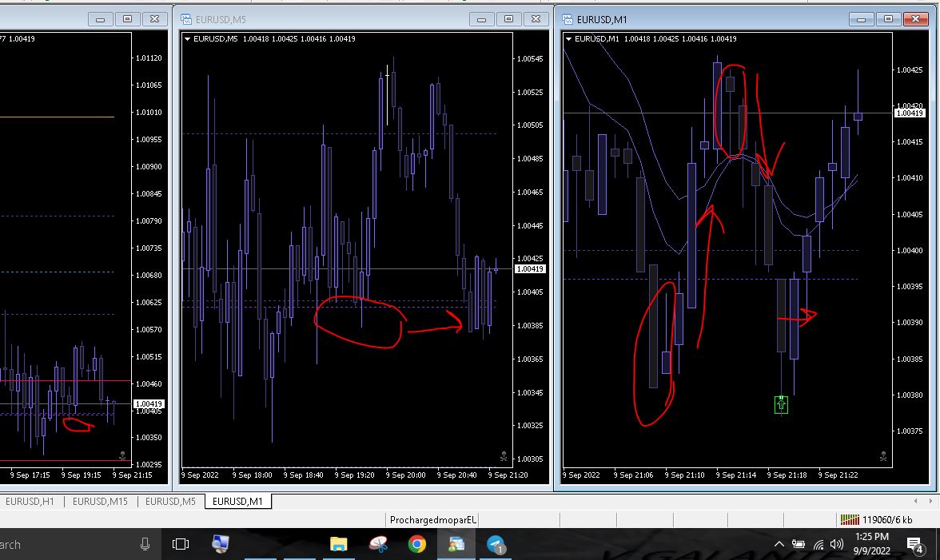This screenshot has height=560, width=940.
Task: Click the EURUSD,M1 window title text
Action: 602,20
